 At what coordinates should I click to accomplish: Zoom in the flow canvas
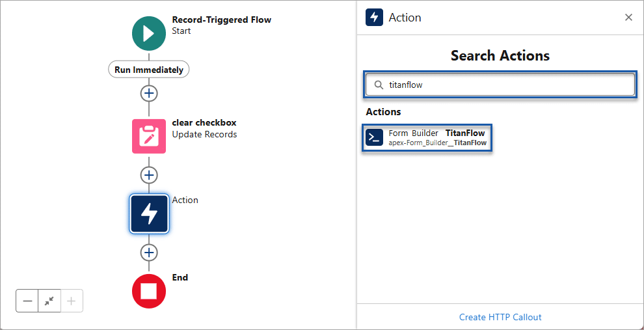click(x=72, y=301)
